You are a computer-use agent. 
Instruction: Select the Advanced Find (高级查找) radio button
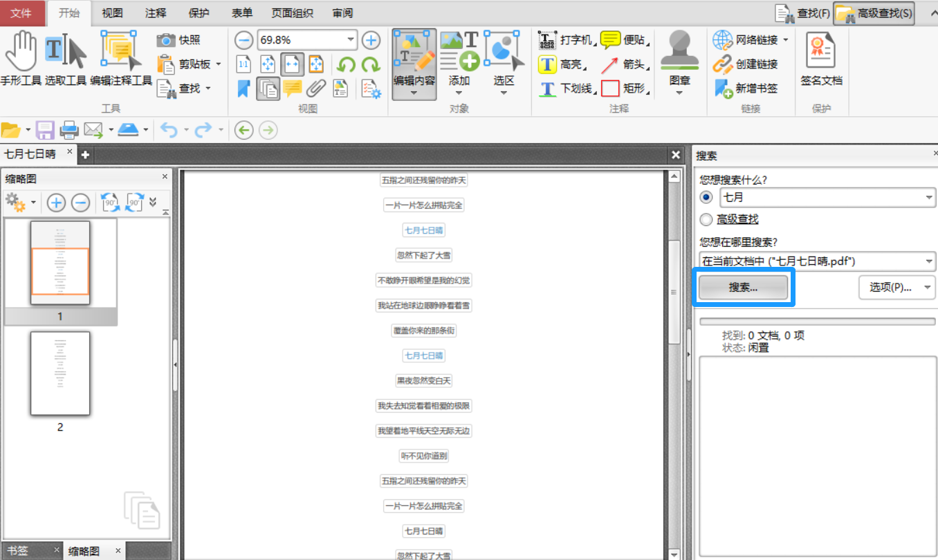coord(706,219)
